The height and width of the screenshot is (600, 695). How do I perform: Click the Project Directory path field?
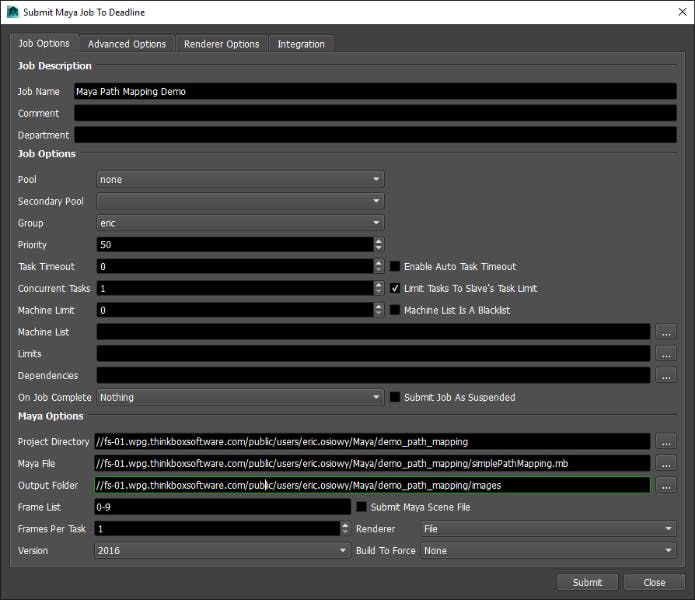372,442
